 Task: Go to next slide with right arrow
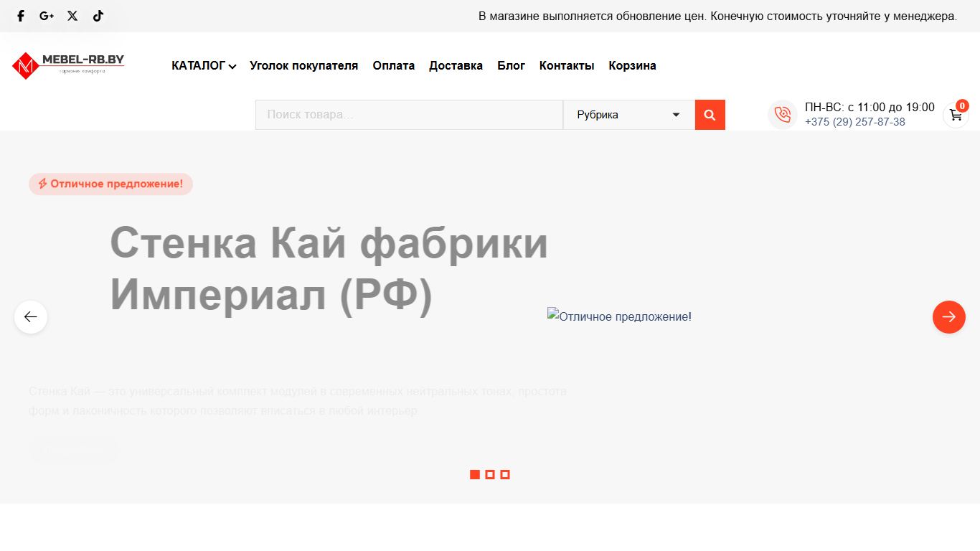(x=949, y=317)
